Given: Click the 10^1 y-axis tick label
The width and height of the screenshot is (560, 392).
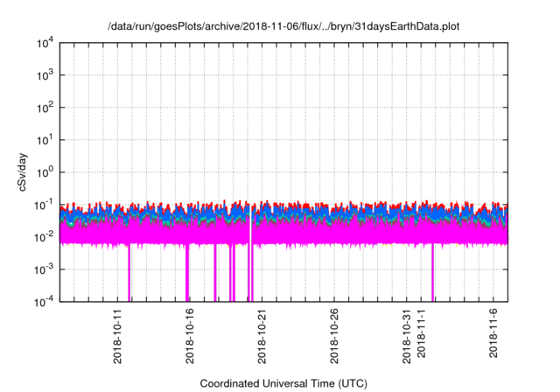Looking at the screenshot, I should click(45, 141).
